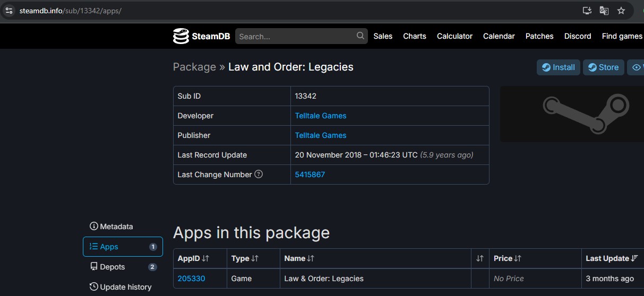Open the Metadata sidebar tab
The image size is (644, 296).
tap(111, 227)
